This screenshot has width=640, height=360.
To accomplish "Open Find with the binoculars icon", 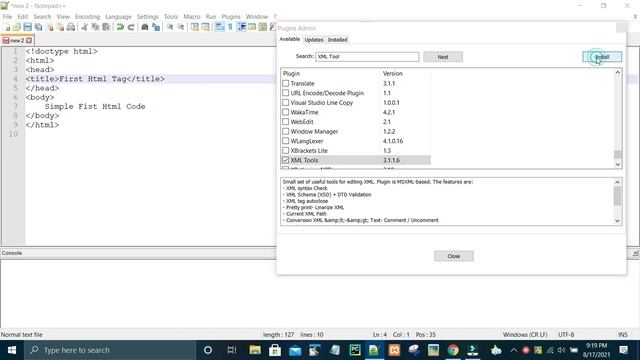I will [x=144, y=27].
